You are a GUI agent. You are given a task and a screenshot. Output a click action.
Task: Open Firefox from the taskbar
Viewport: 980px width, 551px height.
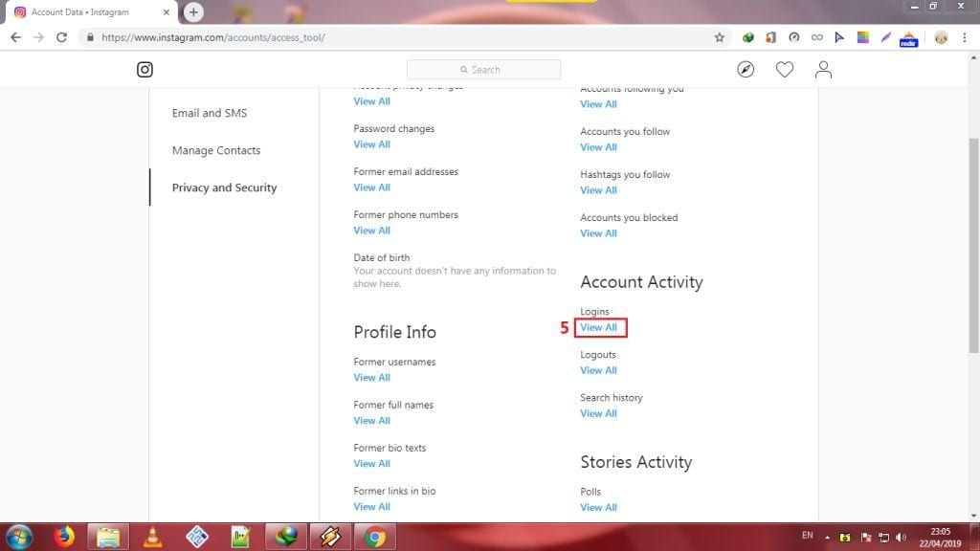point(65,537)
